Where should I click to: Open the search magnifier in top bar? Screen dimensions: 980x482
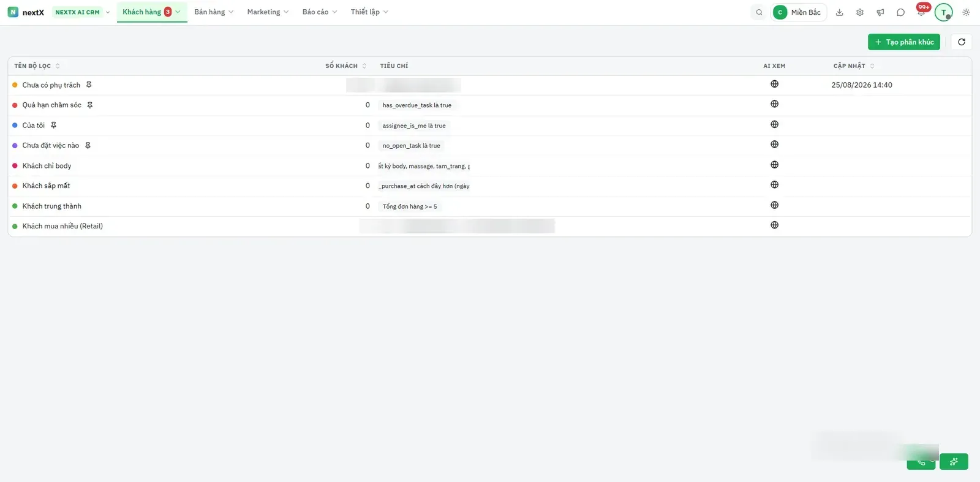tap(759, 12)
